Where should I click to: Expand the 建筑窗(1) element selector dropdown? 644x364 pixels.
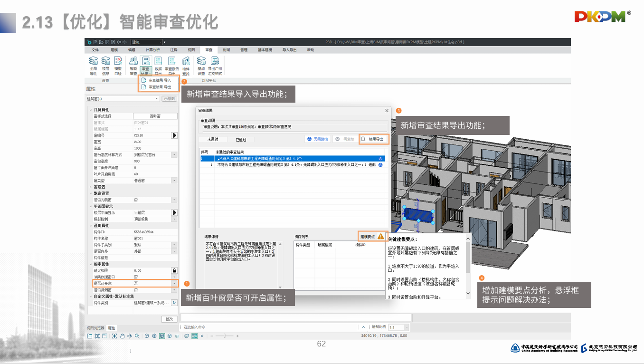[157, 99]
